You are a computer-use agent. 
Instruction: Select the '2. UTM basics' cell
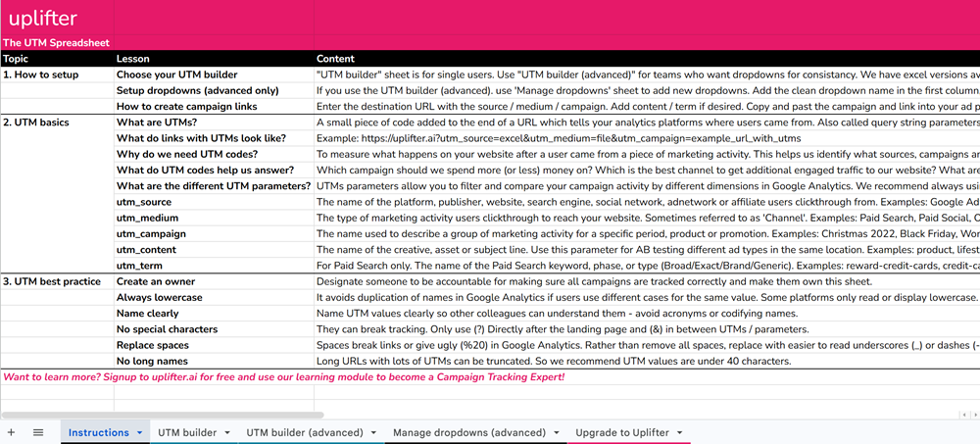(57, 122)
